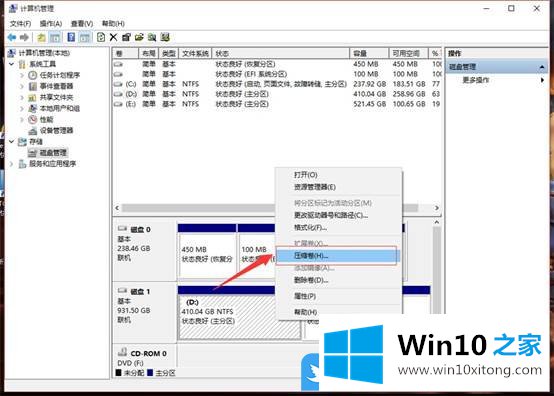
Task: Click the Refresh toolbar icon
Action: click(x=101, y=37)
